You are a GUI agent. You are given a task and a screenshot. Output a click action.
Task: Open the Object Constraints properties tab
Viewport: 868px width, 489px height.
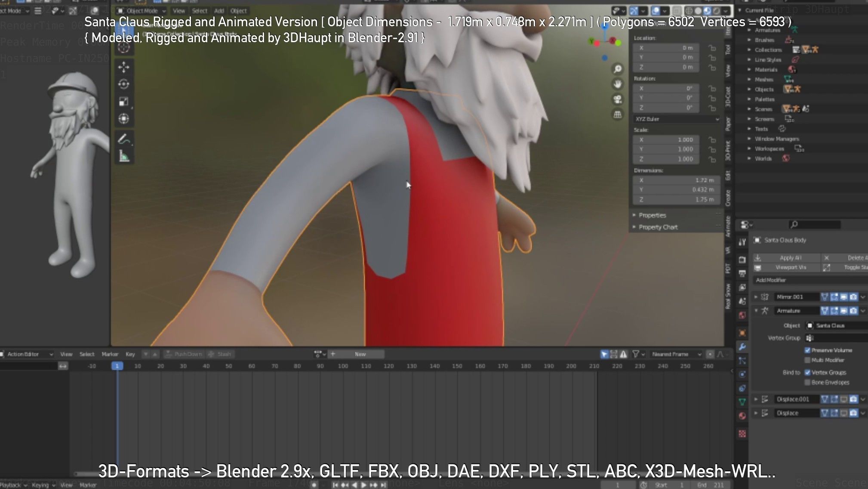point(742,388)
